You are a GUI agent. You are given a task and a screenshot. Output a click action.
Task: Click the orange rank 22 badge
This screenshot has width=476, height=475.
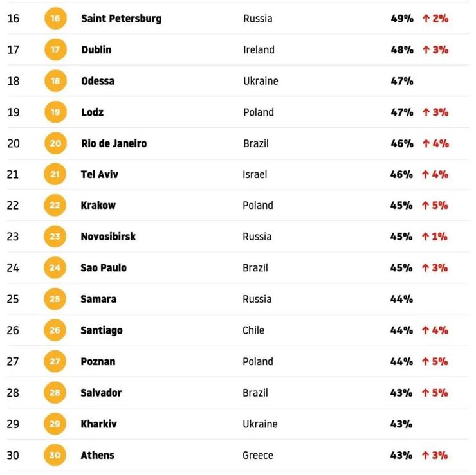click(55, 205)
